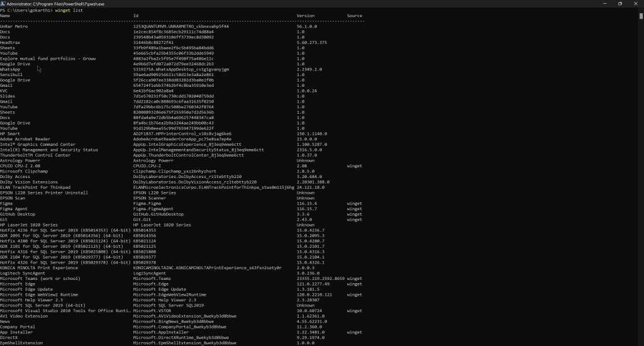Click the '23335.219.2592.8659' version value
Viewport: 644px width, 346px height.
click(x=320, y=278)
